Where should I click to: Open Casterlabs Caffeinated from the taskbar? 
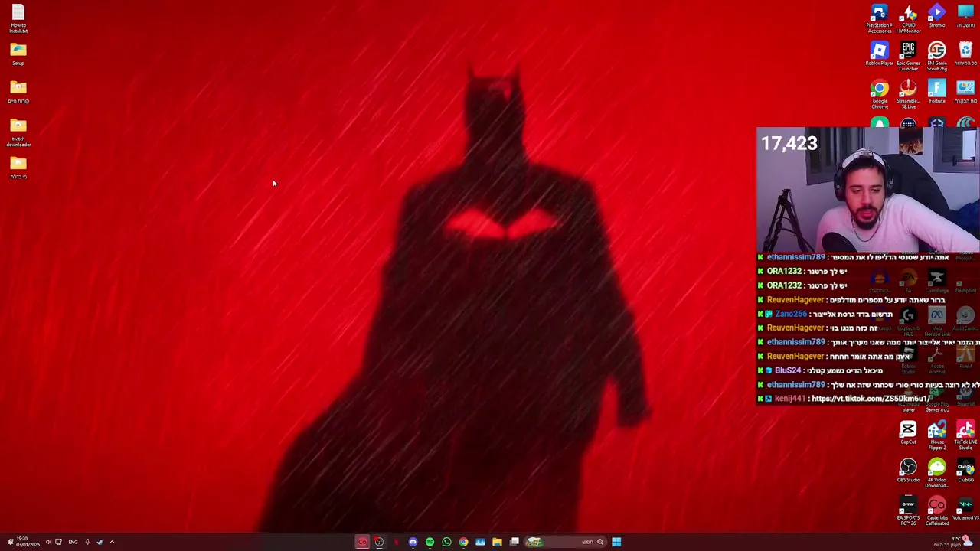362,542
